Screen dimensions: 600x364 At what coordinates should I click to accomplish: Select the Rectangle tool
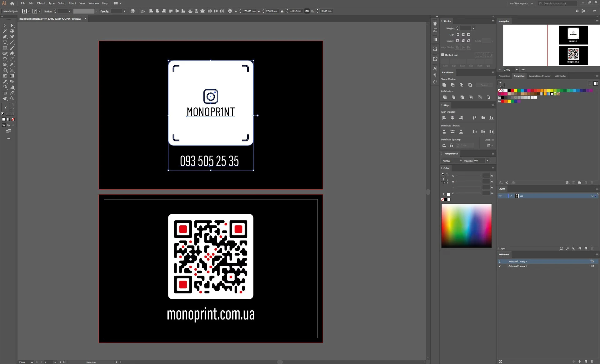[5, 48]
